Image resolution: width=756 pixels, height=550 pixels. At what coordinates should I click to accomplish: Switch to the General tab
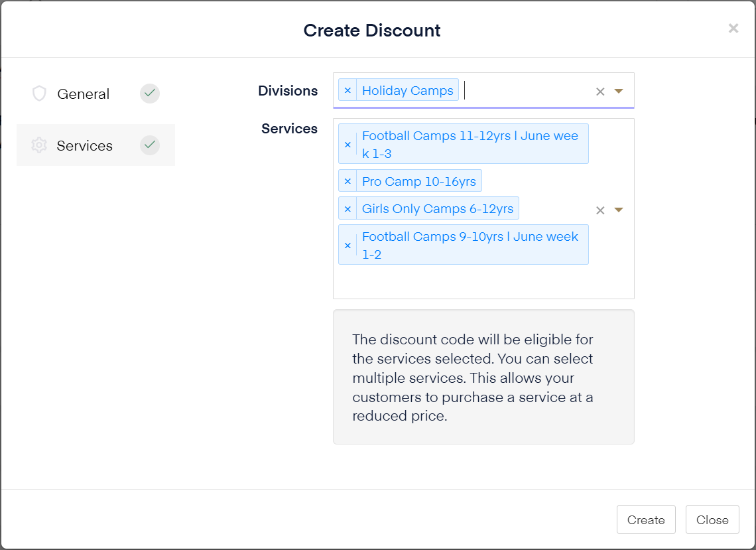pyautogui.click(x=84, y=94)
